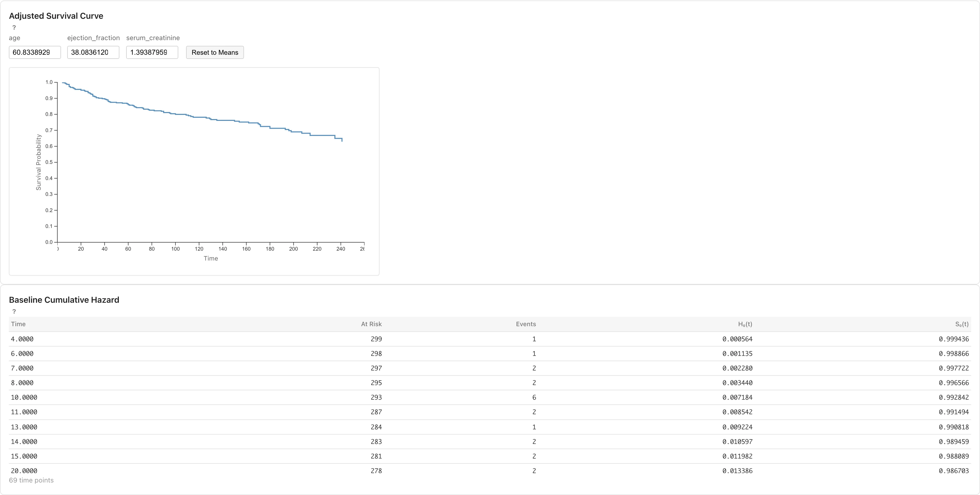This screenshot has width=980, height=495.
Task: Click the At Risk column header
Action: 371,324
